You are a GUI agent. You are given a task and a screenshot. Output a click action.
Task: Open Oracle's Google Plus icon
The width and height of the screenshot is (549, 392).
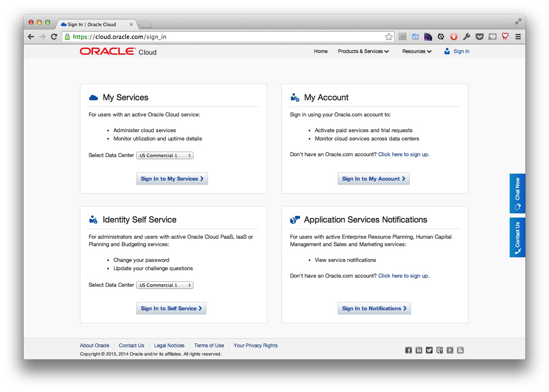(440, 350)
